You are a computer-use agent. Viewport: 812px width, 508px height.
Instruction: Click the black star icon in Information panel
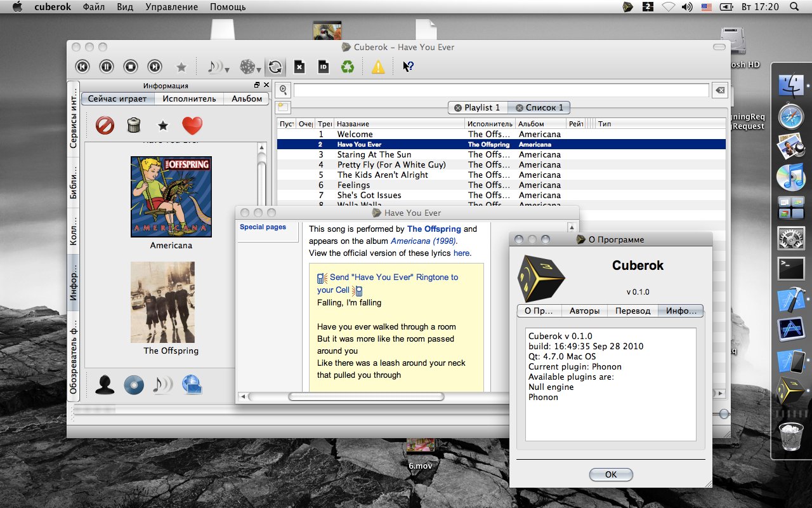point(163,126)
